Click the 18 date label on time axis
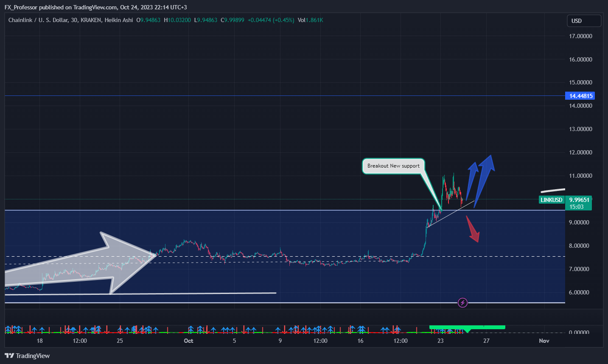608x364 pixels. [x=39, y=341]
